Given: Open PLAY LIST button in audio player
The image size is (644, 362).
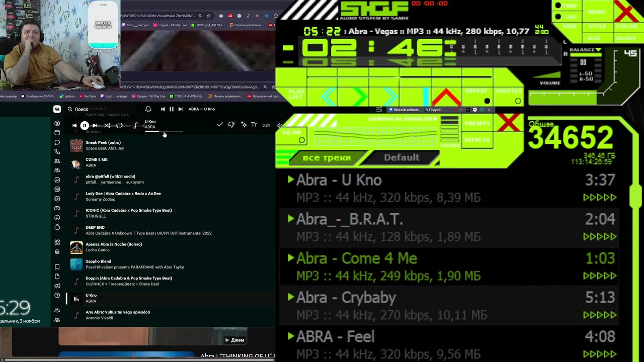Looking at the screenshot, I should [297, 95].
